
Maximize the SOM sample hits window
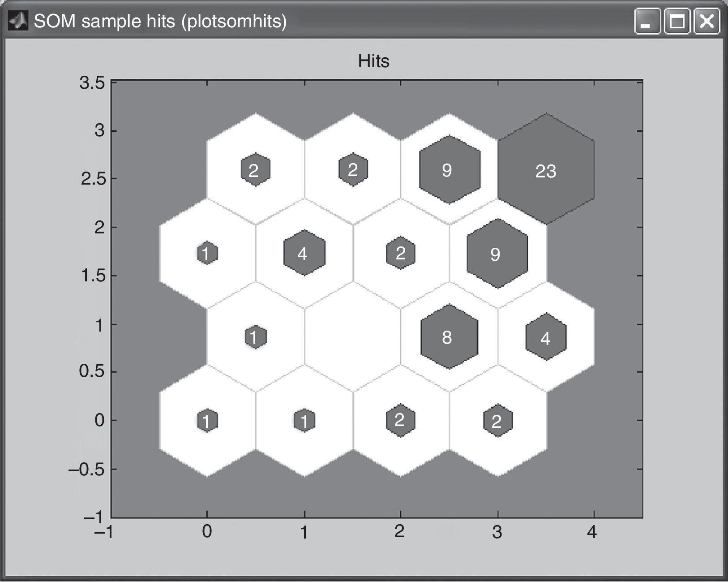(x=677, y=22)
